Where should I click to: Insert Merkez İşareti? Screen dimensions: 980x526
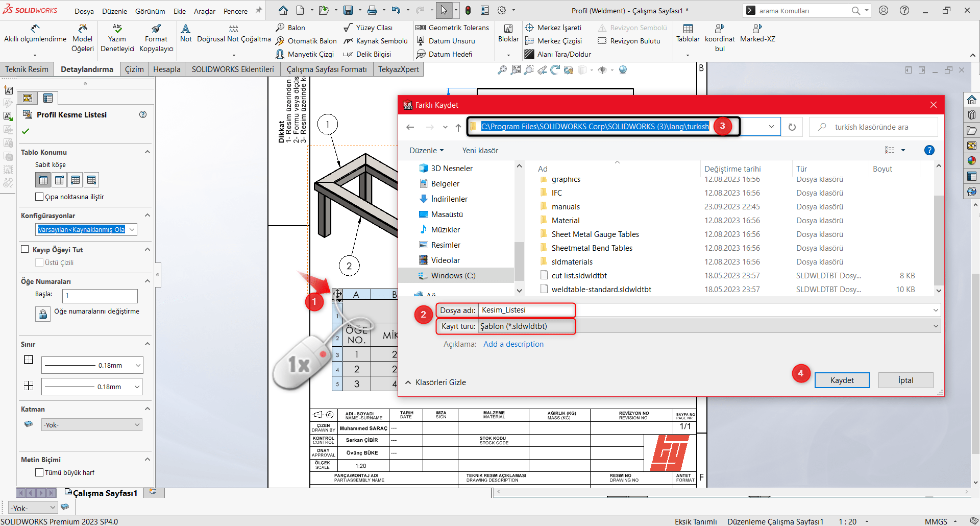[553, 28]
